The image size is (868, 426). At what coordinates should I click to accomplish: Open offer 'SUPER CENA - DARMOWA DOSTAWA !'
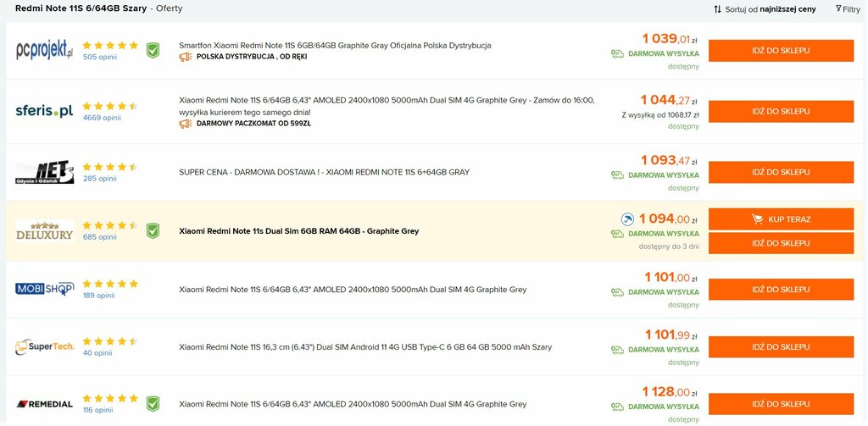pos(324,172)
